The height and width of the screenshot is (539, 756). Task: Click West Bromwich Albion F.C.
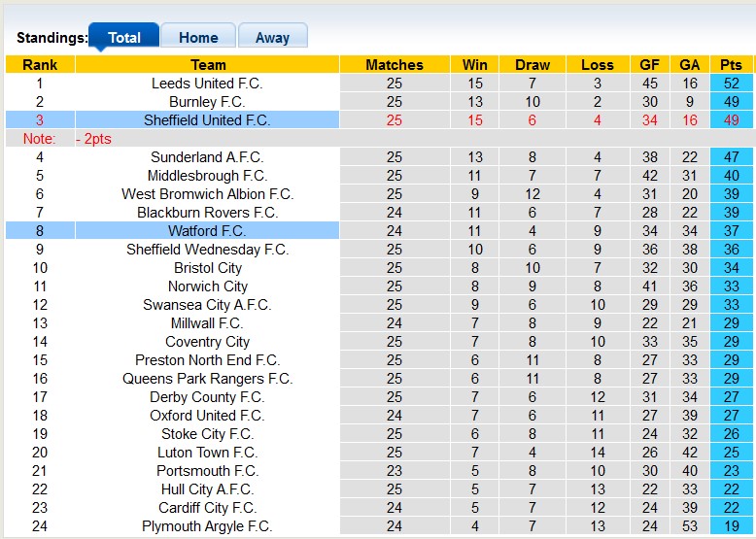click(x=207, y=194)
